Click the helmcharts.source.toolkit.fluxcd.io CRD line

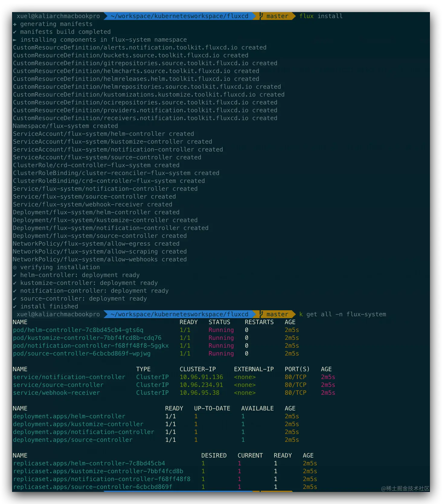(136, 71)
